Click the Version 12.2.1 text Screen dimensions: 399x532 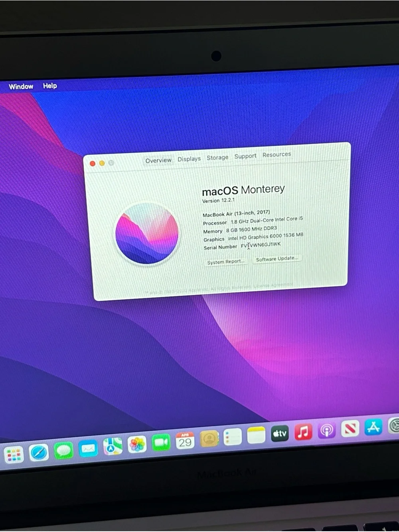(218, 201)
